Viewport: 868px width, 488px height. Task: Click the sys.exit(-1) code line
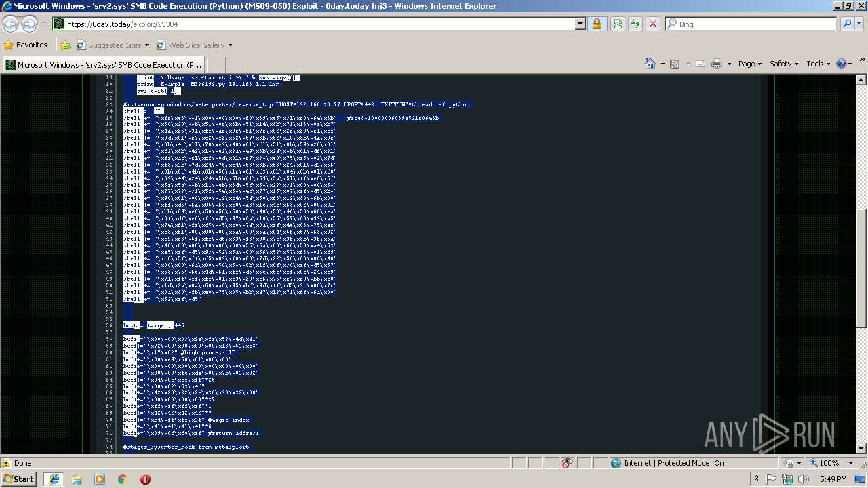point(158,91)
